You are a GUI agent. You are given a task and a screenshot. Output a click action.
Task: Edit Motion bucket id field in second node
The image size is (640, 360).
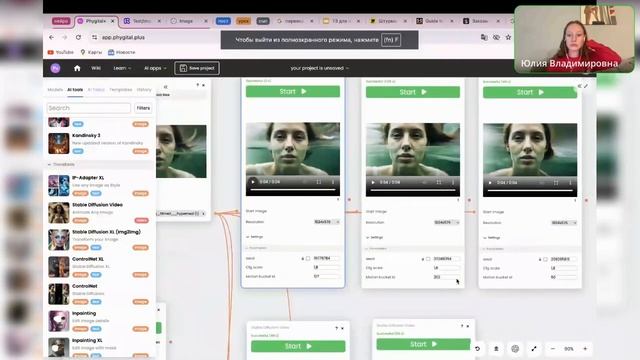pos(447,277)
